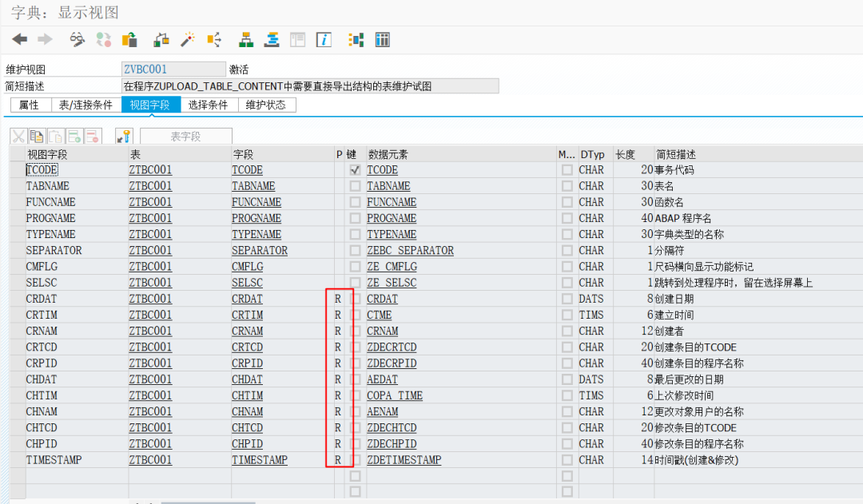This screenshot has height=504, width=863.
Task: Open ZTBC001 table link in TCODE row
Action: click(x=150, y=170)
